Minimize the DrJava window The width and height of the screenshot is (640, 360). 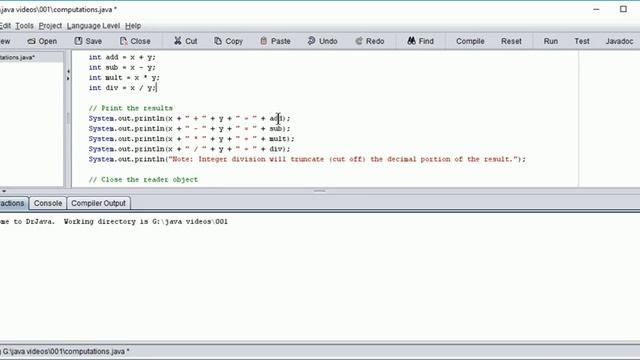tap(596, 9)
